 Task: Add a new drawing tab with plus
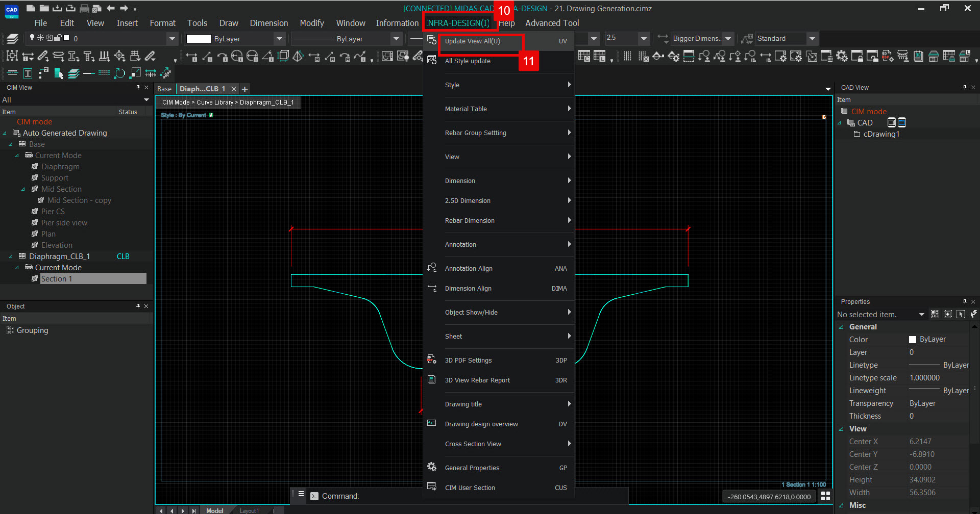245,89
